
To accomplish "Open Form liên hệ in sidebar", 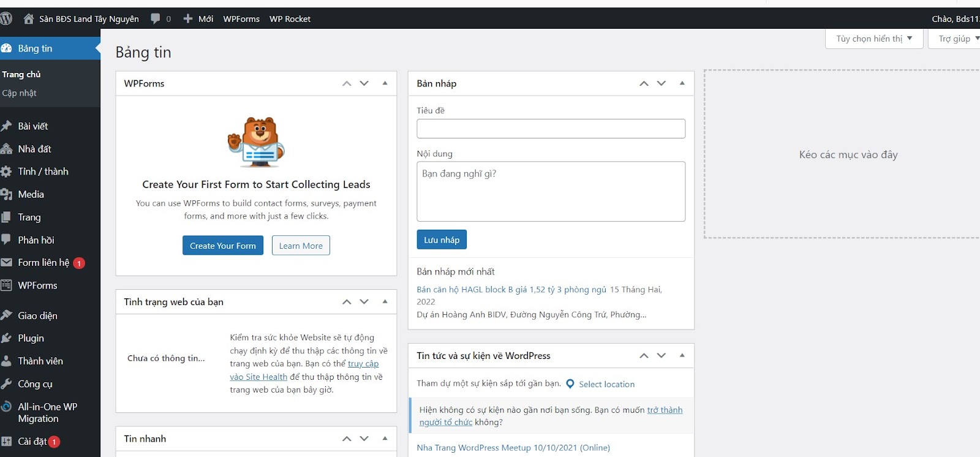I will 43,263.
